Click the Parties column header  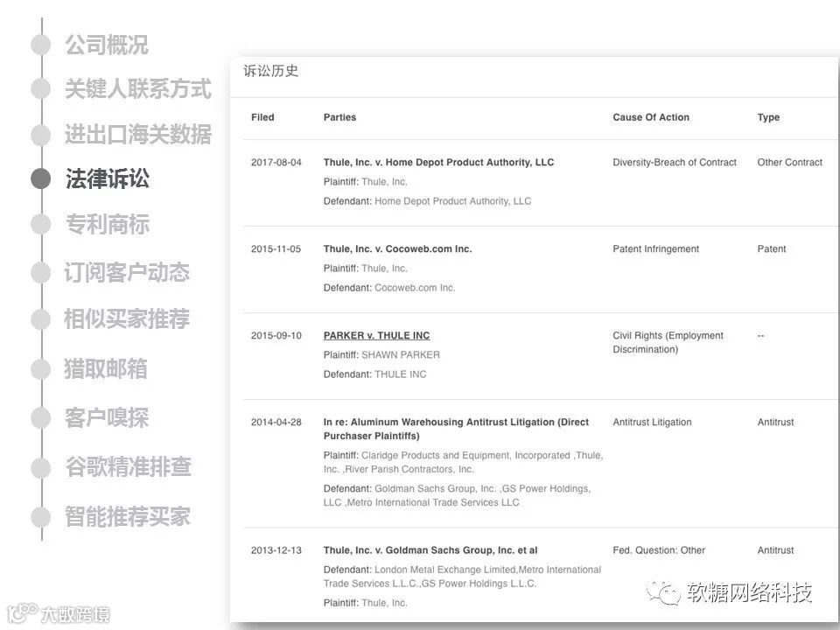click(x=339, y=117)
